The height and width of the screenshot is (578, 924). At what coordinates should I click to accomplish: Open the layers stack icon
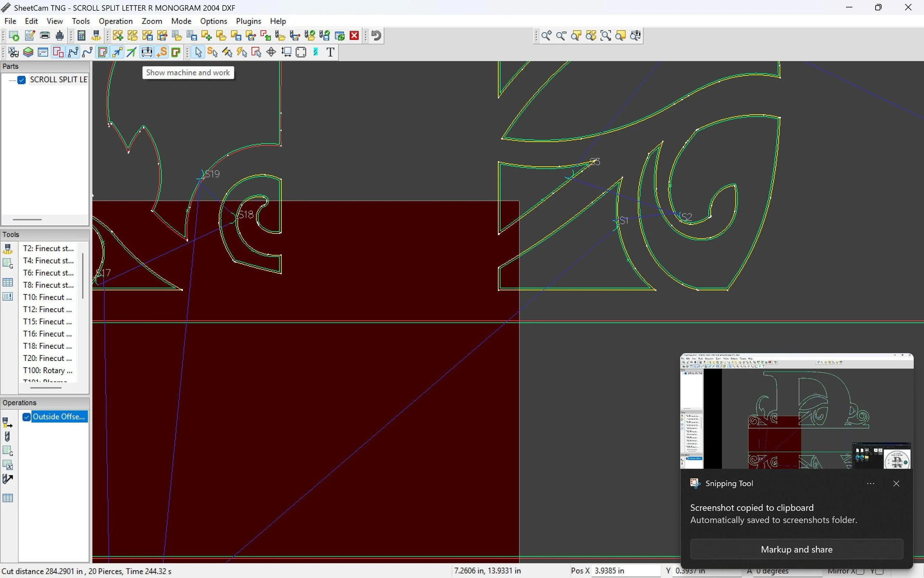pyautogui.click(x=28, y=52)
